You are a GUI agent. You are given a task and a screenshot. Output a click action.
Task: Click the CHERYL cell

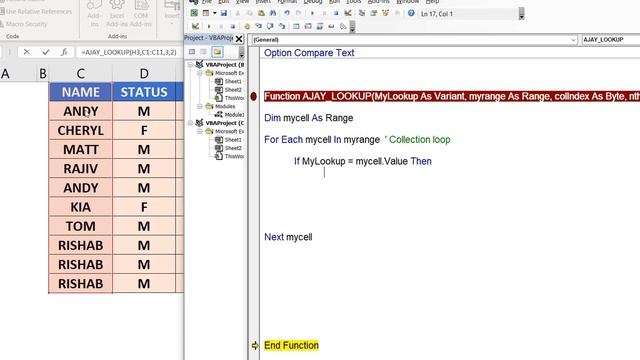pyautogui.click(x=81, y=130)
